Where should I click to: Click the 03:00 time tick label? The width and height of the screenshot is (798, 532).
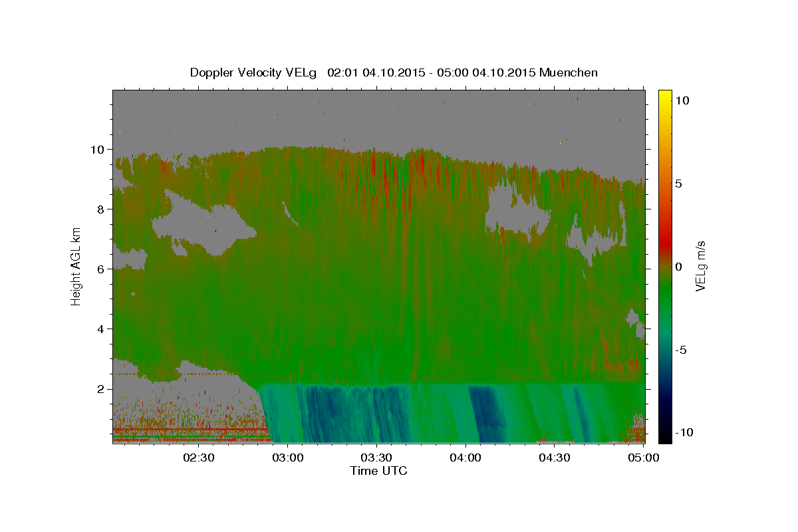(288, 458)
